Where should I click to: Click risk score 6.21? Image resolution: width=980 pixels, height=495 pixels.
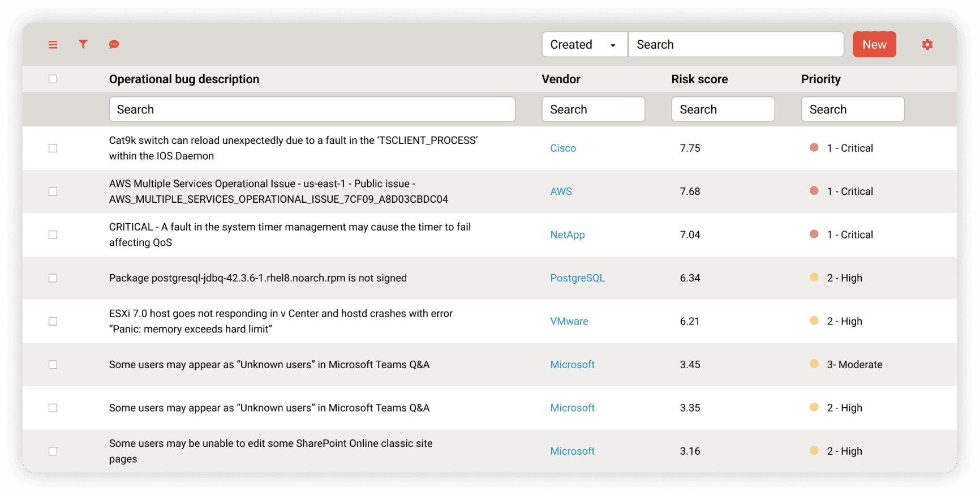[x=690, y=321]
